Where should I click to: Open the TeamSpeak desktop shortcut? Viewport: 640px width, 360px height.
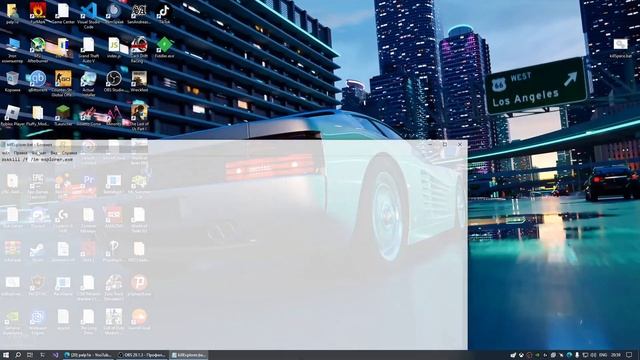[x=114, y=13]
